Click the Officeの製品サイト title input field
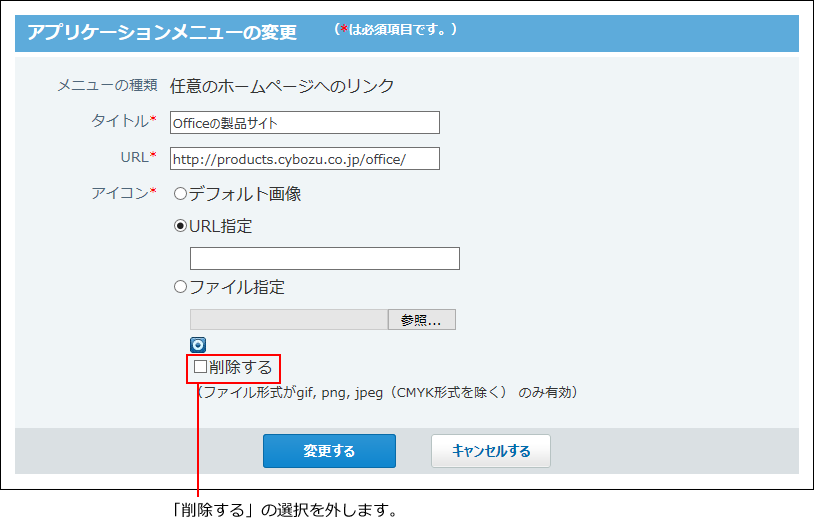The height and width of the screenshot is (526, 814). coord(305,123)
